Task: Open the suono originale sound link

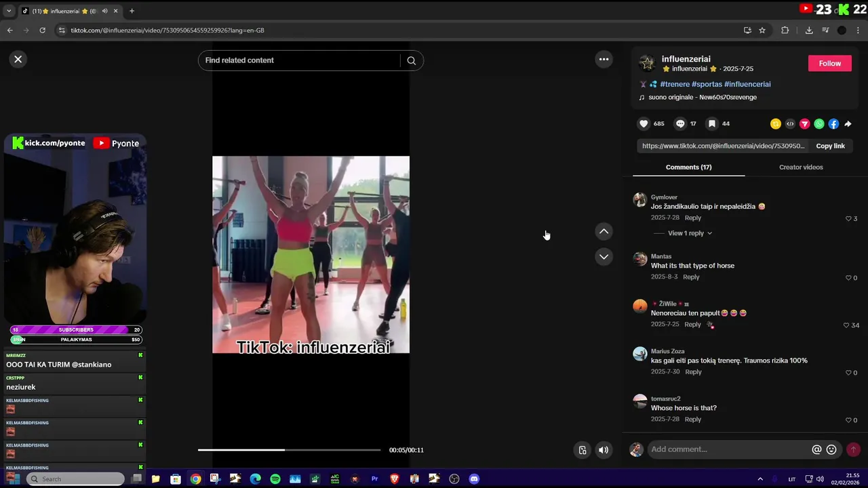Action: tap(703, 97)
